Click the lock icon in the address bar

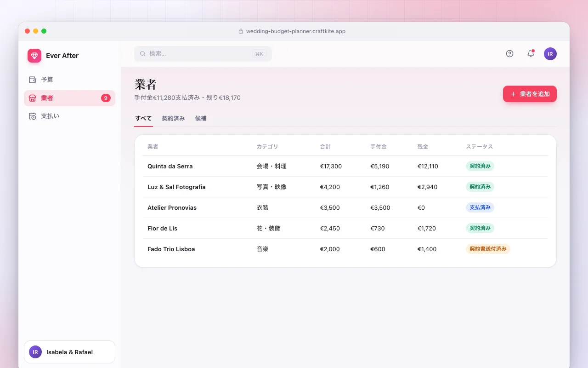pos(241,31)
